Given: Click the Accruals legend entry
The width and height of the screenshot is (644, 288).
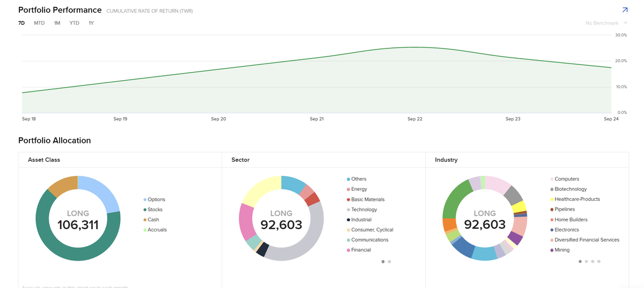Looking at the screenshot, I should click(x=155, y=230).
